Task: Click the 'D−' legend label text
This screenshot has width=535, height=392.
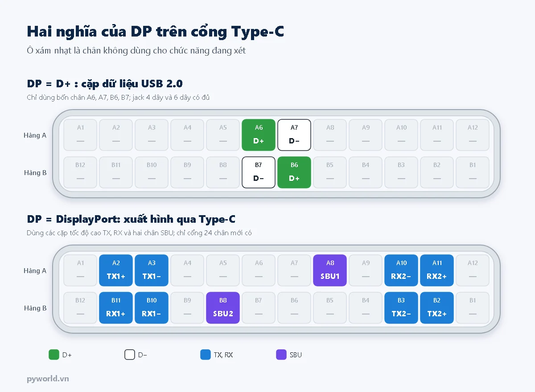Action: (x=143, y=355)
